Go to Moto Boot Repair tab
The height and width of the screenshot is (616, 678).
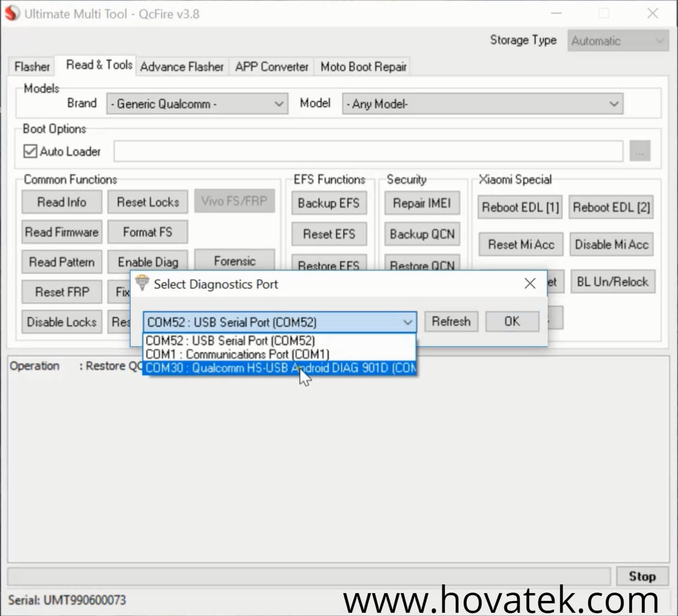click(x=363, y=67)
